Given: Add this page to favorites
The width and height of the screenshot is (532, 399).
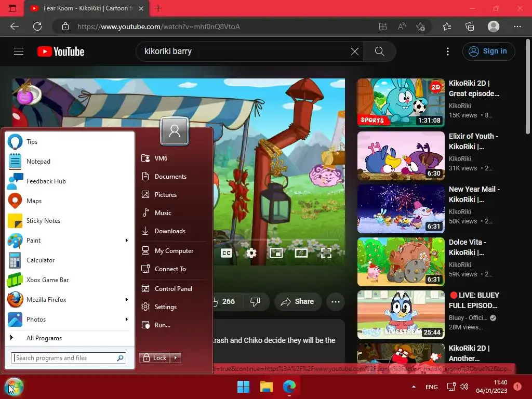Looking at the screenshot, I should click(421, 26).
